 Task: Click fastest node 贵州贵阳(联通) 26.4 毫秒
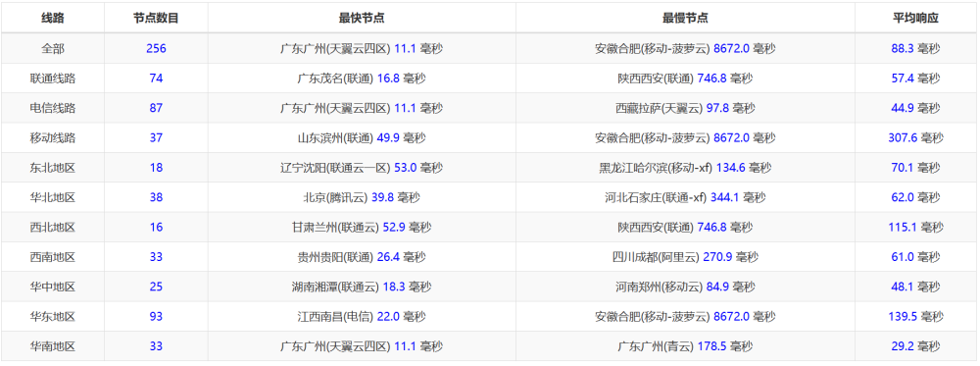click(x=362, y=256)
